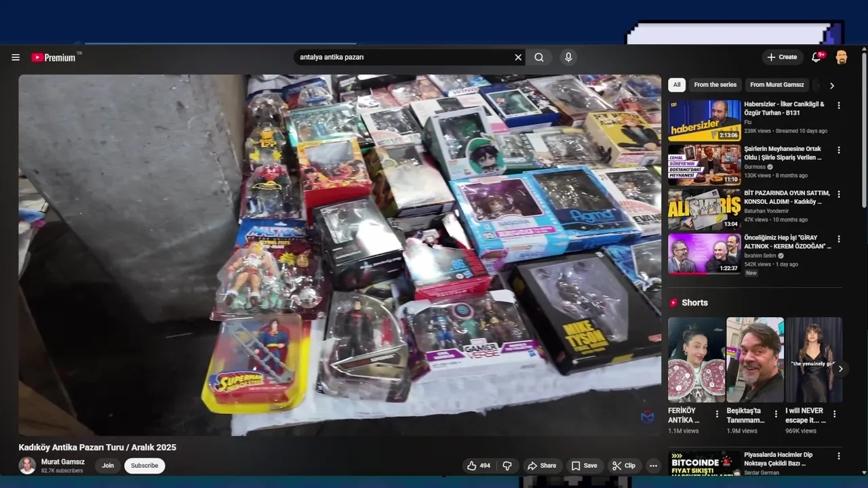Click the Shorts section heading
The width and height of the screenshot is (868, 488).
click(694, 303)
